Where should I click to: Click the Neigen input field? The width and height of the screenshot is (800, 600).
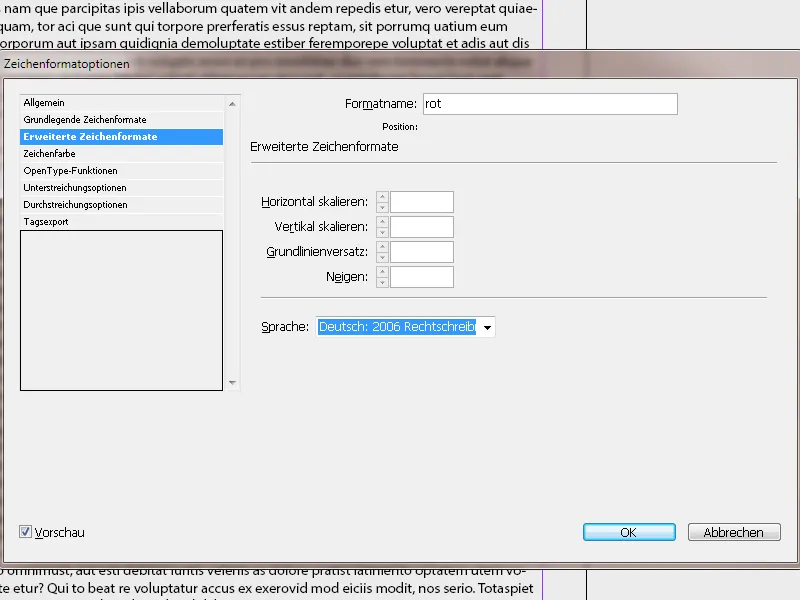click(421, 277)
